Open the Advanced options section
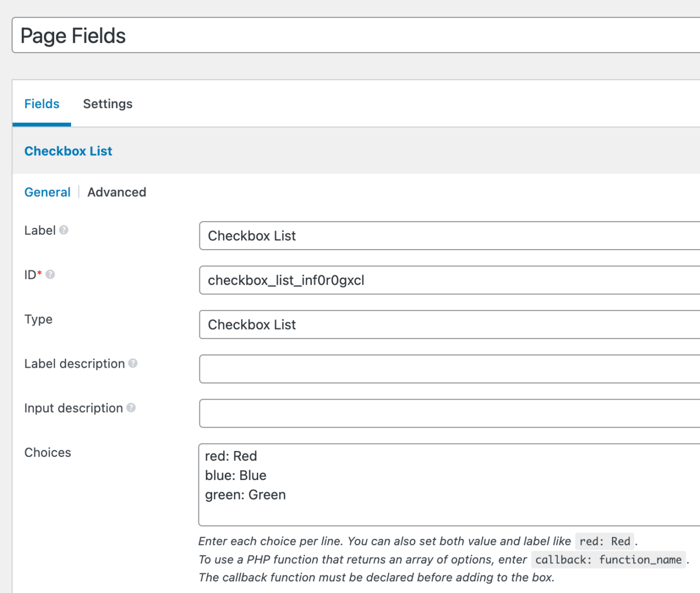Image resolution: width=700 pixels, height=593 pixels. (117, 192)
